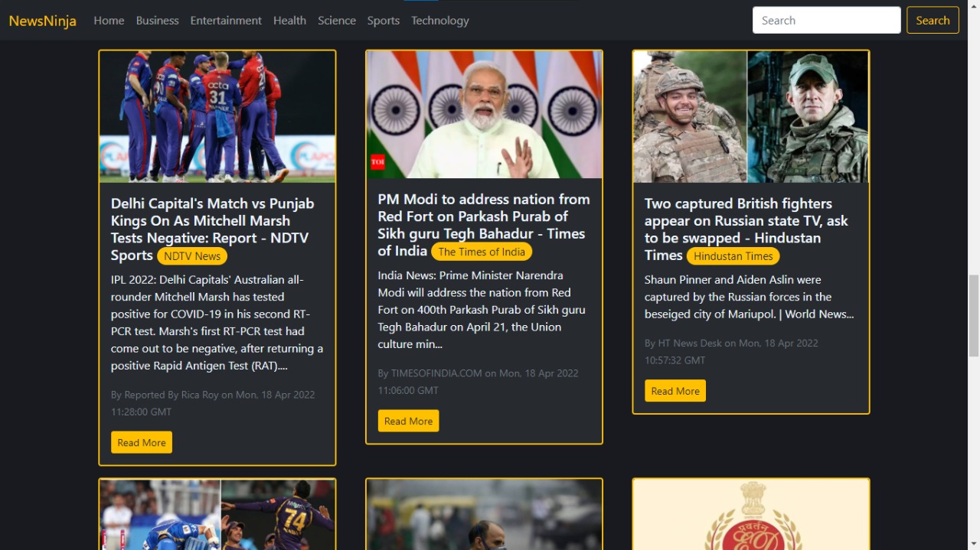
Task: Read More on Delhi Capitals article
Action: click(142, 442)
